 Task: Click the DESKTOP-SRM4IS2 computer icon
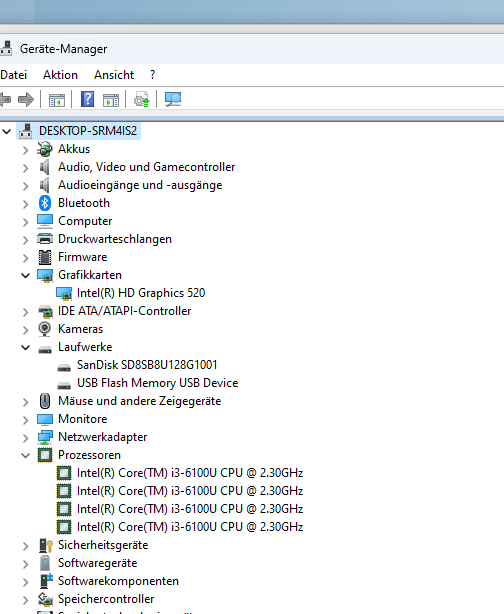(26, 131)
